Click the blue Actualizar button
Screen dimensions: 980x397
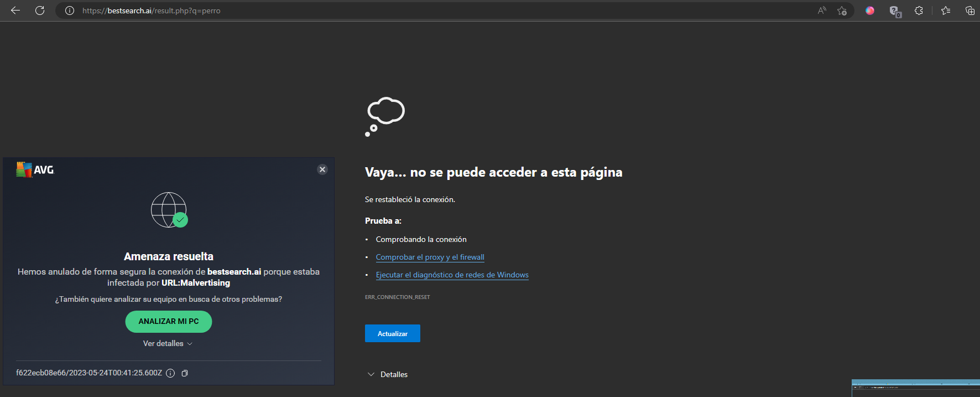click(x=393, y=333)
